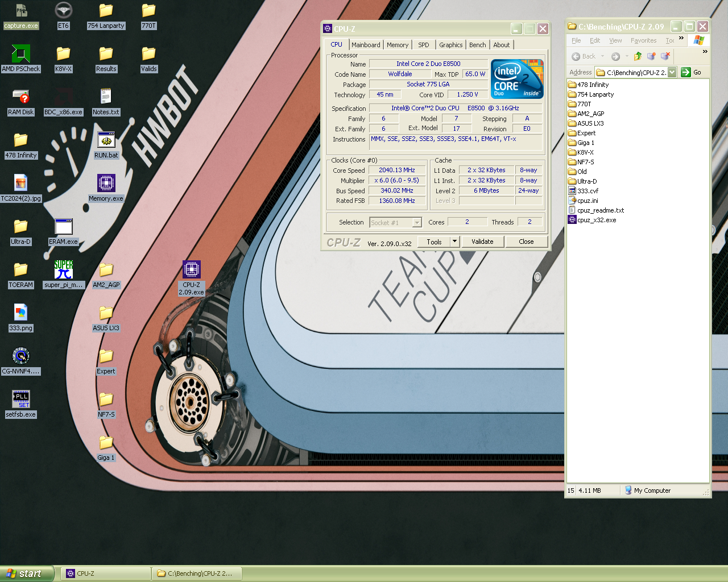
Task: Select the super_pi_m... desktop icon
Action: pyautogui.click(x=63, y=275)
